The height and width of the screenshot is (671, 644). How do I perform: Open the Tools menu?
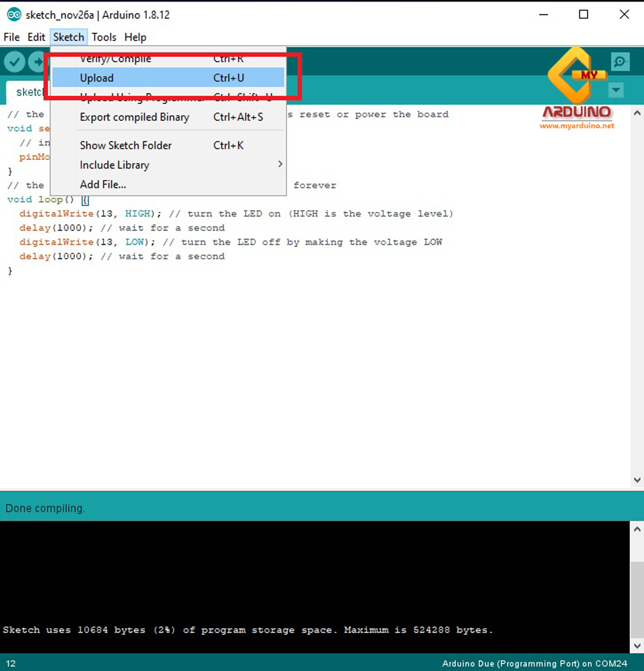(103, 37)
